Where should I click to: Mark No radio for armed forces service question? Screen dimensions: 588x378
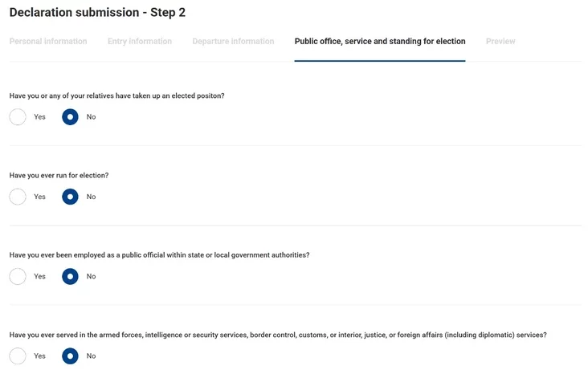coord(70,356)
